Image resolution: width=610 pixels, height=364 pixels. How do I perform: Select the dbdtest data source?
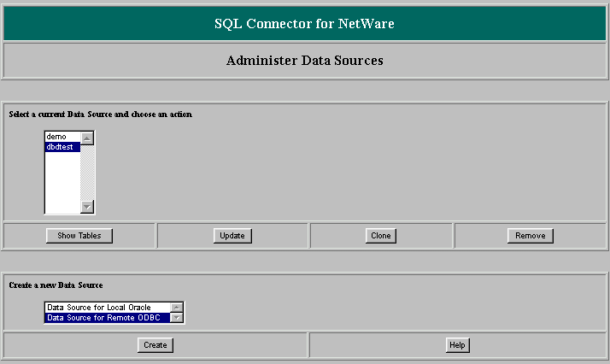(62, 147)
